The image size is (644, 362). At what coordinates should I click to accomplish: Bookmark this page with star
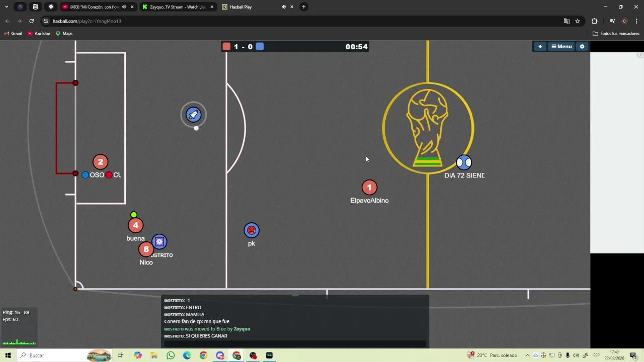(x=578, y=21)
